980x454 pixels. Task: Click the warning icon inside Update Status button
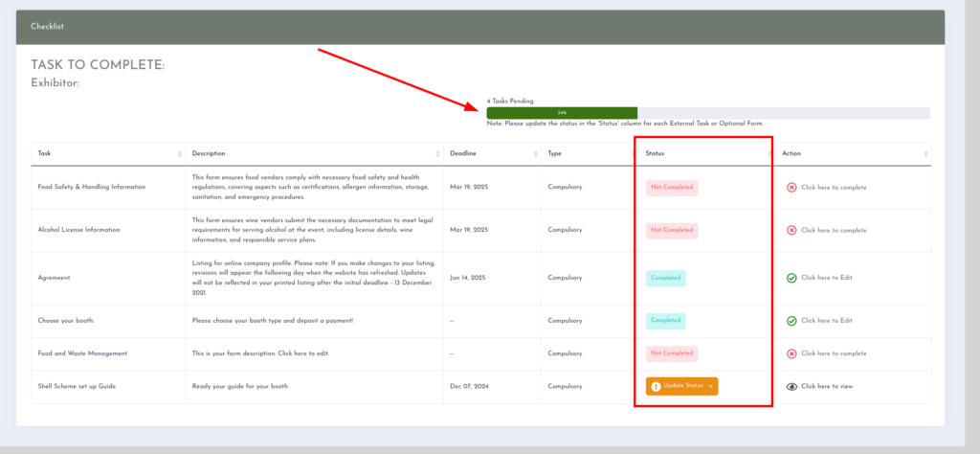(656, 386)
